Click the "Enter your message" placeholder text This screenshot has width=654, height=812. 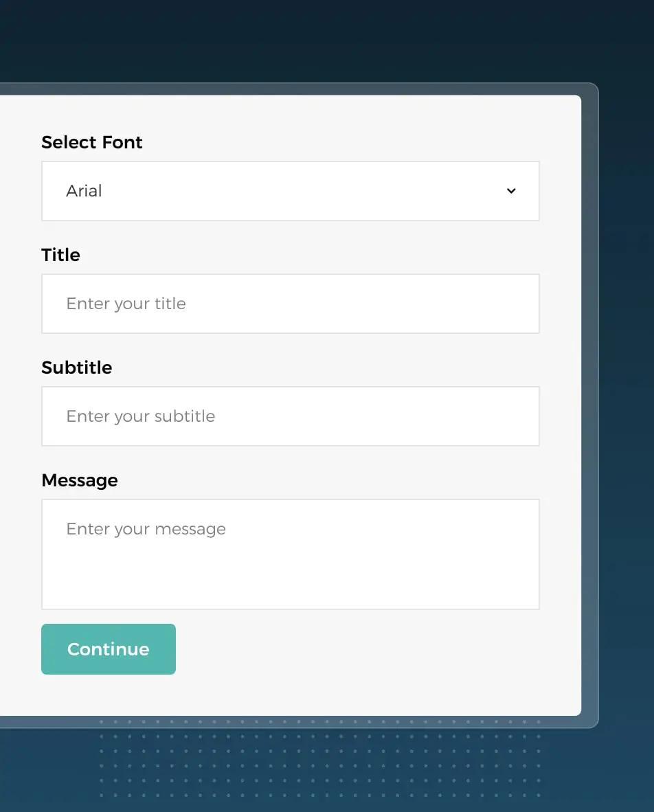[146, 529]
